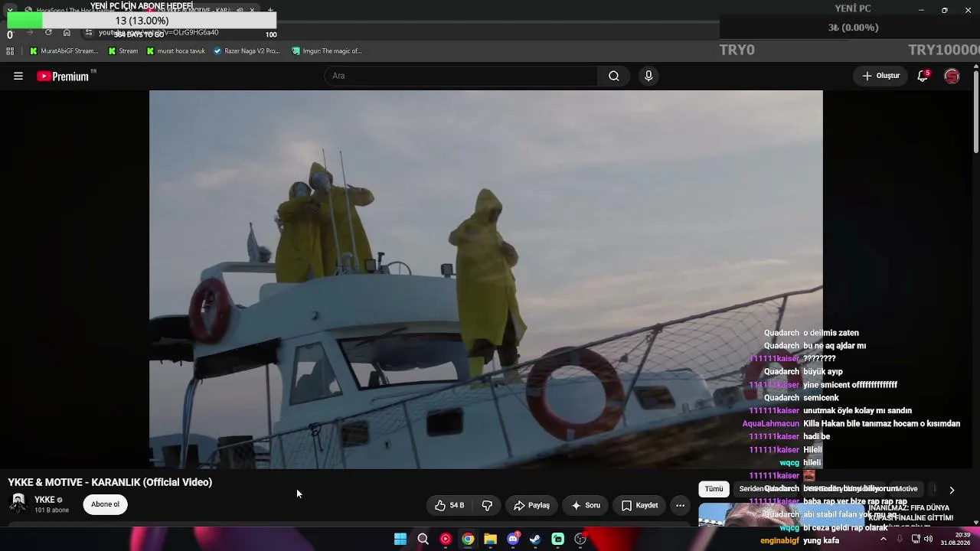
Task: Share the video via Paylaş
Action: 531,505
